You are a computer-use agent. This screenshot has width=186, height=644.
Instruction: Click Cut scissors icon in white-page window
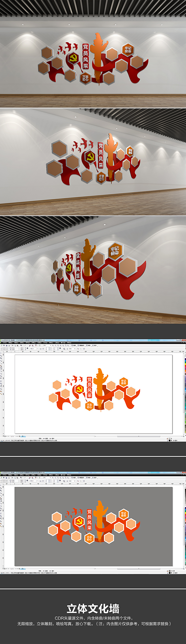point(13,345)
